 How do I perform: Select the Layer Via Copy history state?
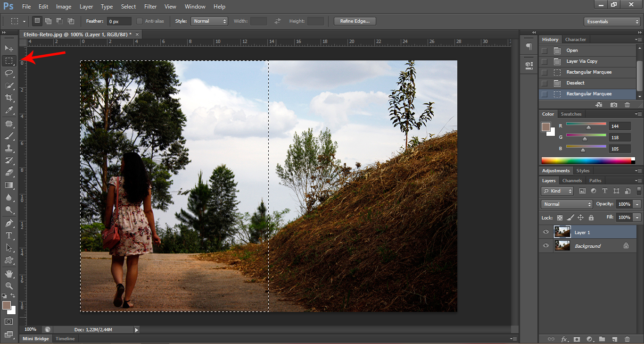point(582,61)
